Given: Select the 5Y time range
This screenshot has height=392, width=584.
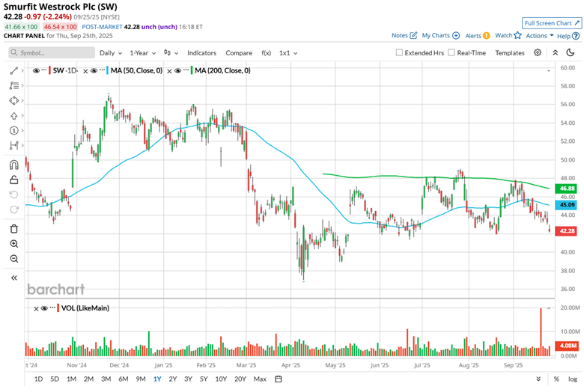Looking at the screenshot, I should (204, 379).
